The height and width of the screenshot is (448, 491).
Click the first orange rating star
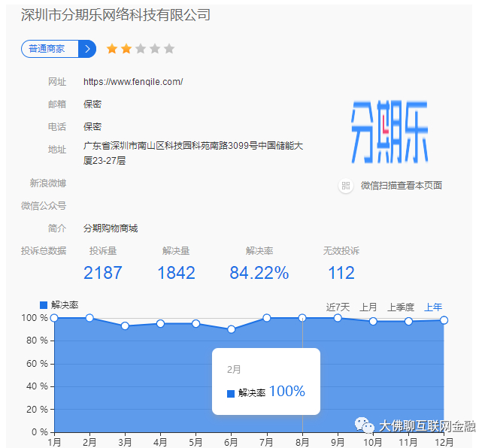(x=112, y=49)
